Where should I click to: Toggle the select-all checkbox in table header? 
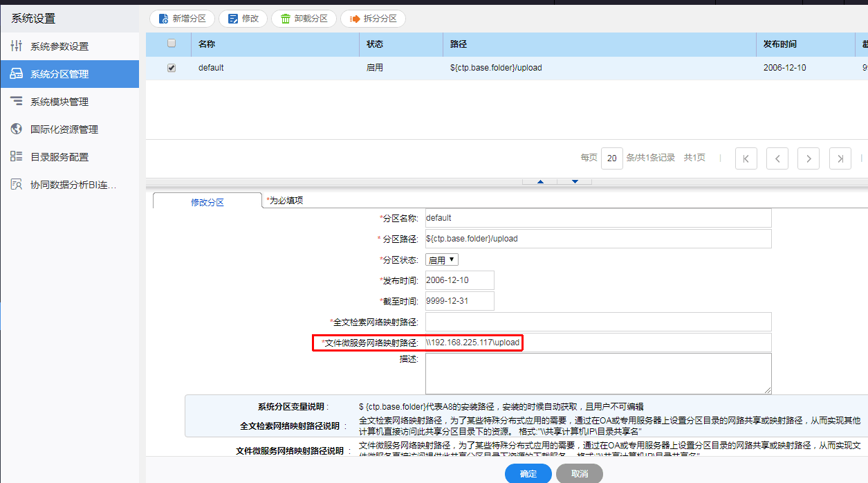[x=172, y=44]
